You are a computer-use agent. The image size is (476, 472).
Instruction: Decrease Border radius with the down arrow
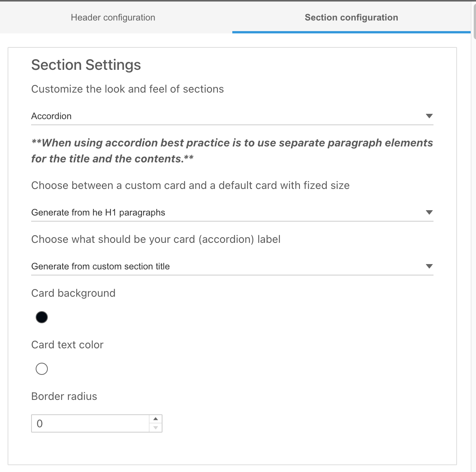(156, 428)
